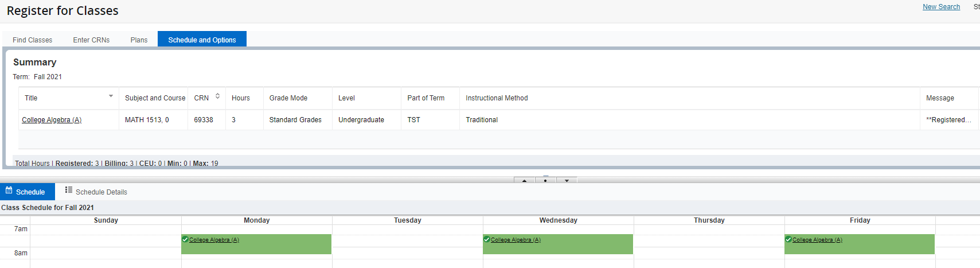The image size is (980, 268).
Task: Sort by CRN using its arrows
Action: [218, 96]
